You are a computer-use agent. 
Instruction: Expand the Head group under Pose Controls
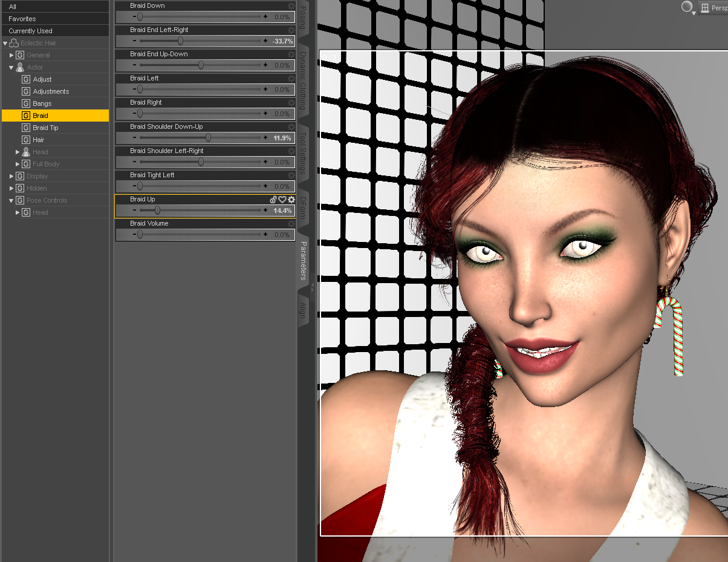click(x=18, y=212)
